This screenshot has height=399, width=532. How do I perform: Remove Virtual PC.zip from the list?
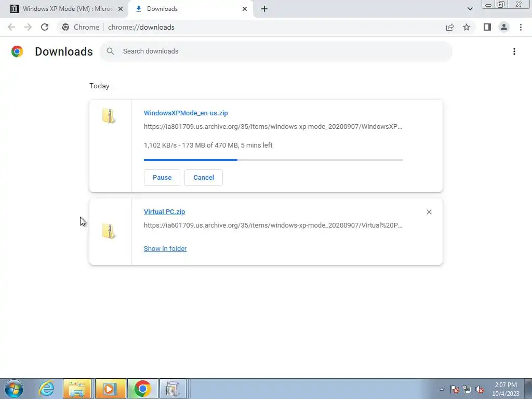click(x=429, y=212)
